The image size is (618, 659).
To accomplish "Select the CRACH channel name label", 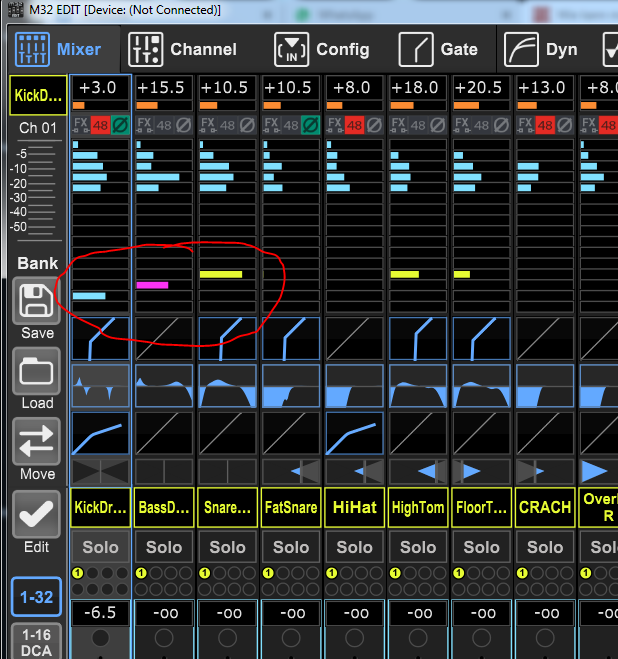I will [545, 507].
